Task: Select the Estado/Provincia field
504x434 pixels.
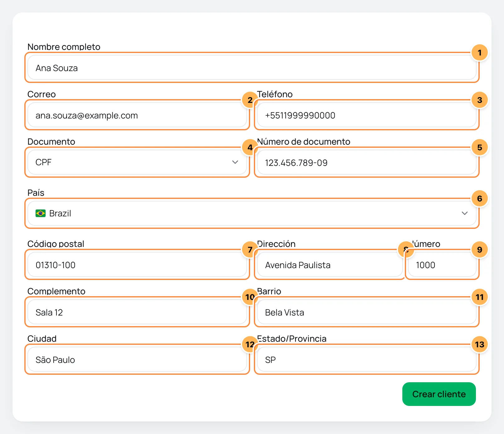Action: coord(367,359)
